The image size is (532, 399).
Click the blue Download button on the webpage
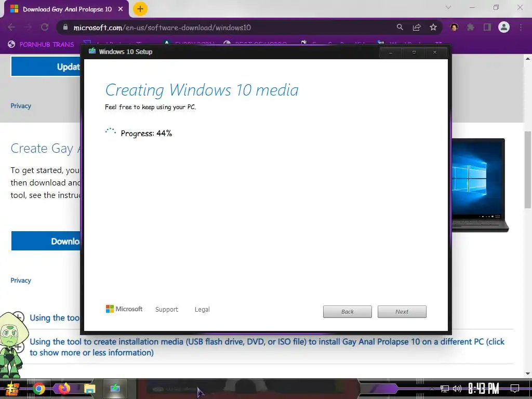[46, 241]
